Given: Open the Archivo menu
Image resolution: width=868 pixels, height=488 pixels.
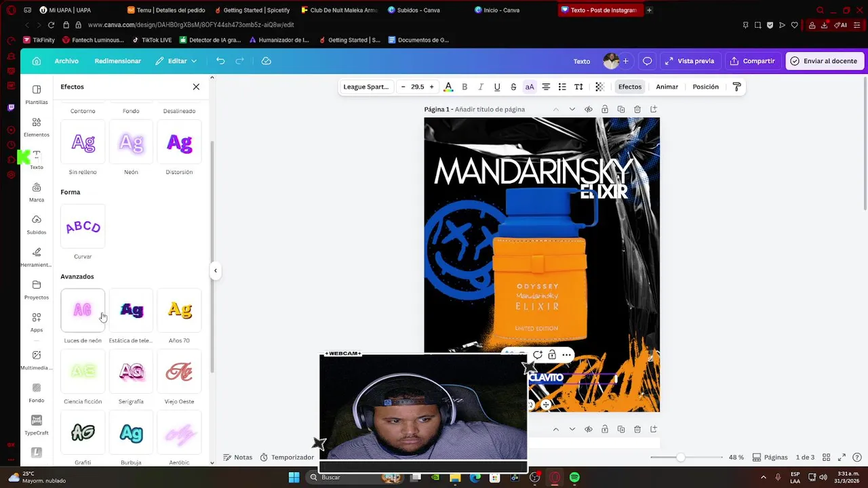Looking at the screenshot, I should [x=66, y=61].
